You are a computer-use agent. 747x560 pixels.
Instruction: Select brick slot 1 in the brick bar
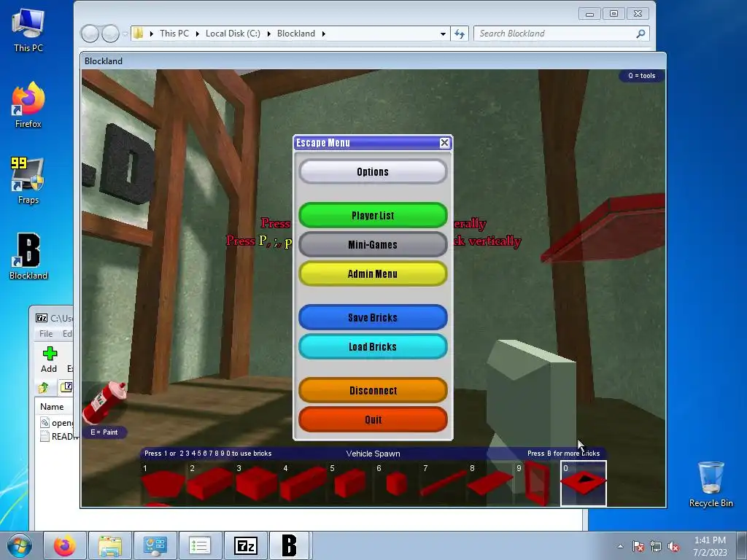(163, 484)
